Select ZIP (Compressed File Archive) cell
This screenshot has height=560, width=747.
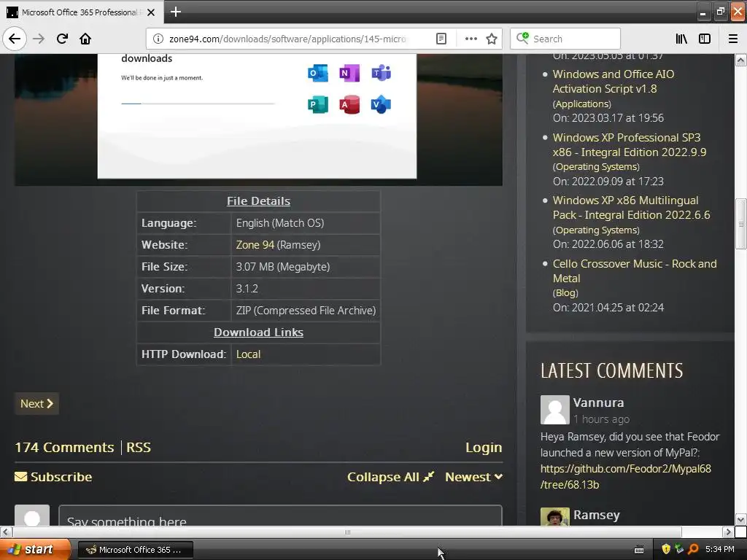[306, 311]
